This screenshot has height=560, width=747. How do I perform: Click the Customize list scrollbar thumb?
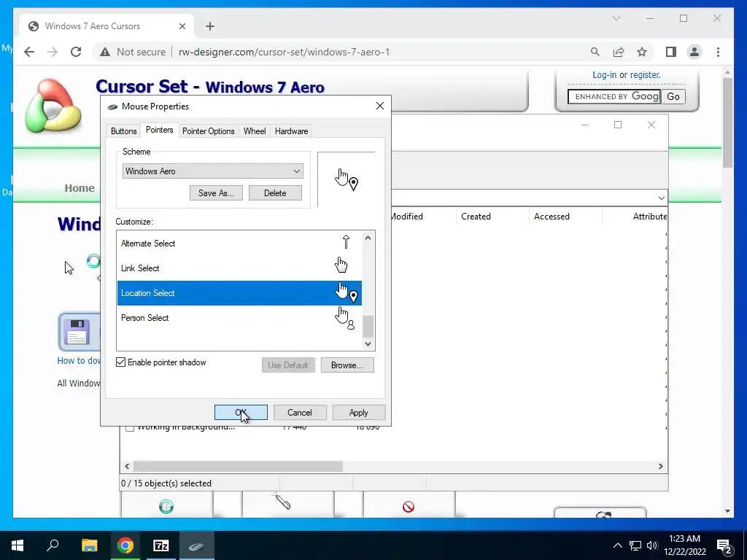click(x=368, y=326)
